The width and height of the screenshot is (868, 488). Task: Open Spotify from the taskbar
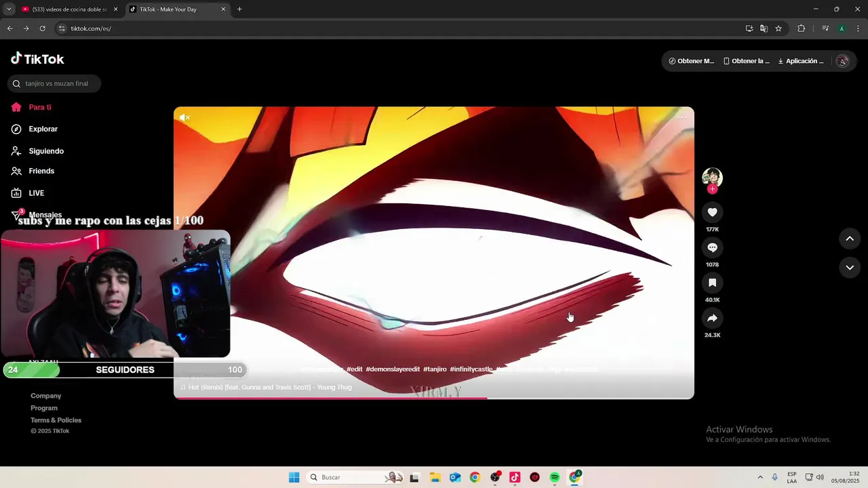[555, 477]
